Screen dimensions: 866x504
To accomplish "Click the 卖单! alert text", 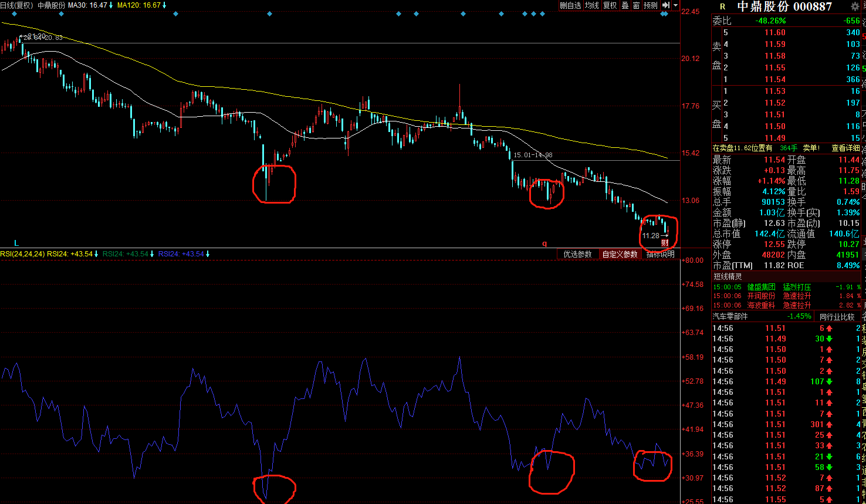I will pos(812,148).
